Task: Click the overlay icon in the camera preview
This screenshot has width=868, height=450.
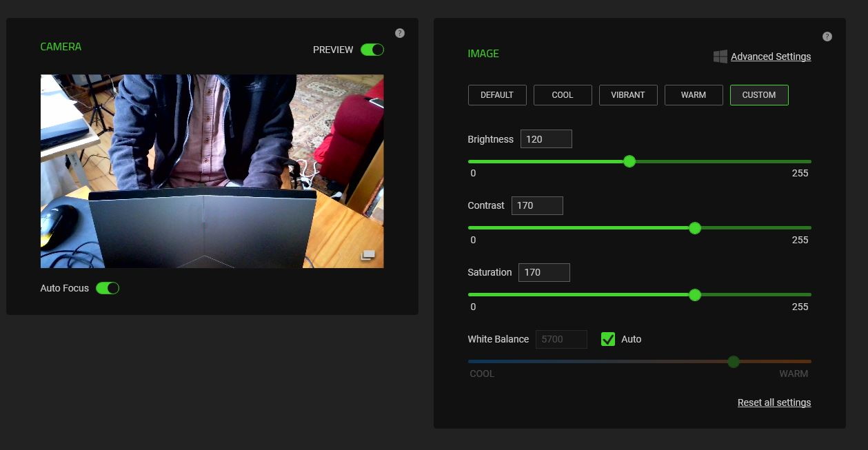Action: click(368, 256)
